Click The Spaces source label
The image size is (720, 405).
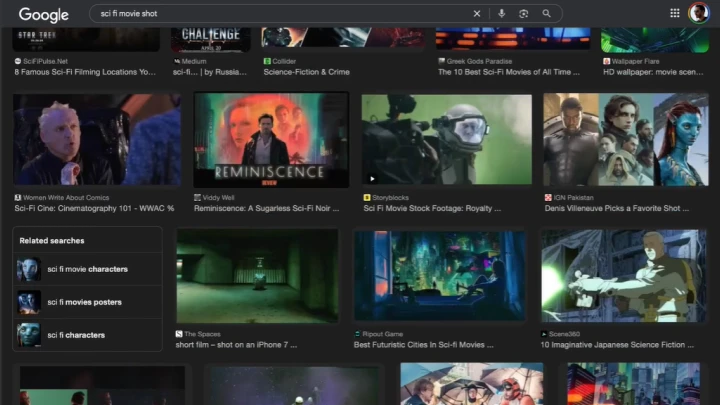pyautogui.click(x=198, y=334)
